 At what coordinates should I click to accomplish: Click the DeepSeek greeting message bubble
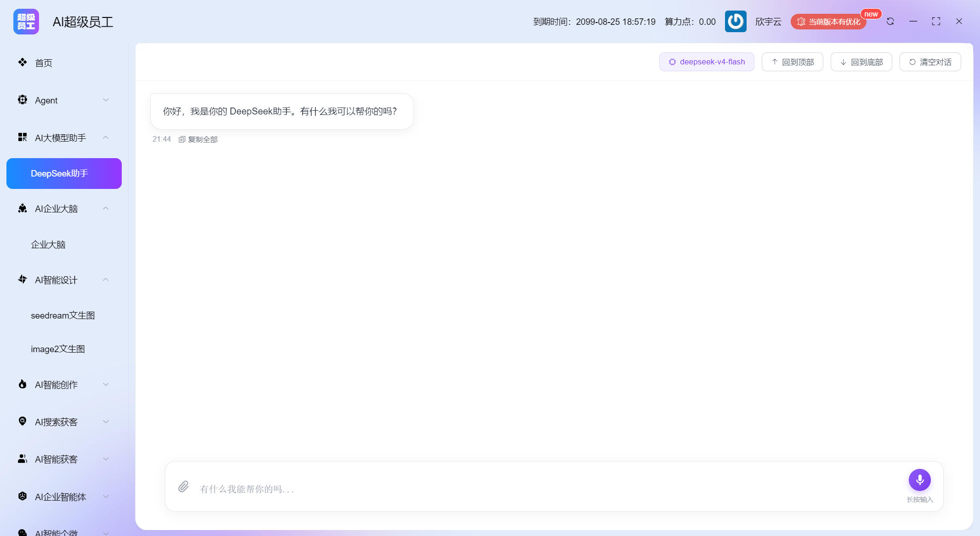(x=282, y=111)
